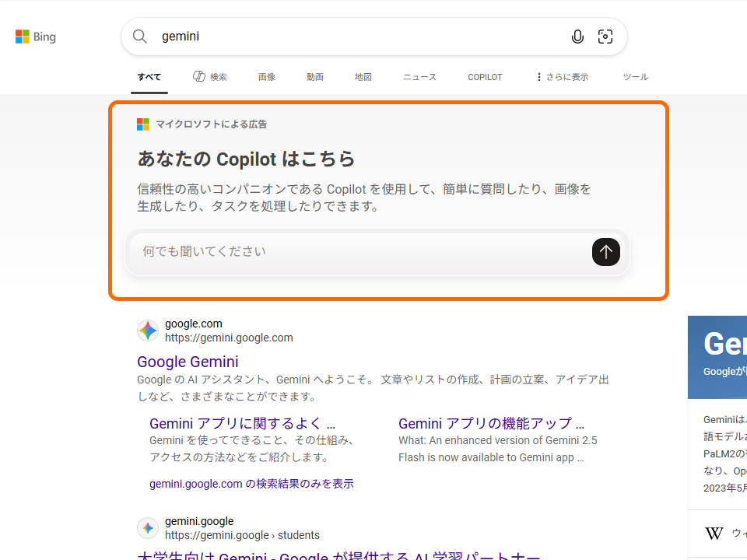Image resolution: width=747 pixels, height=560 pixels.
Task: Click the gemini.google site favicon
Action: click(148, 527)
